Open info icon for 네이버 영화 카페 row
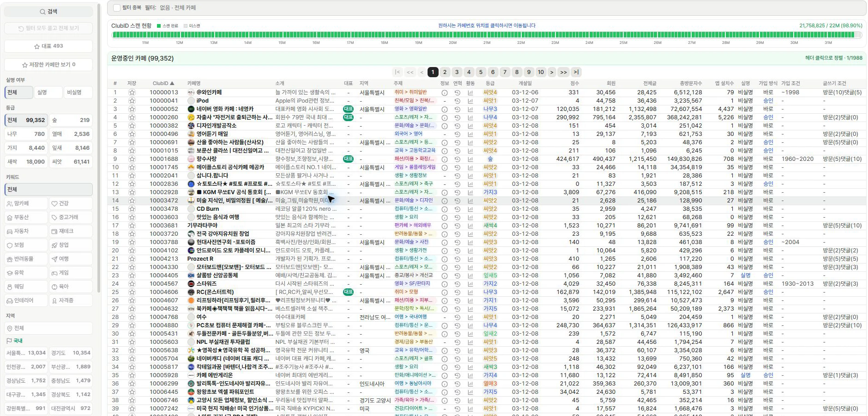Screen dimensions: 868x416 click(445, 109)
